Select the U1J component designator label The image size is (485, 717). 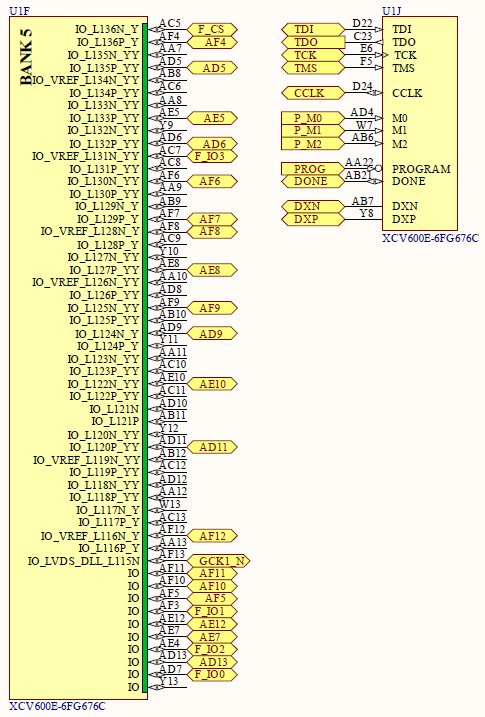pyautogui.click(x=392, y=11)
